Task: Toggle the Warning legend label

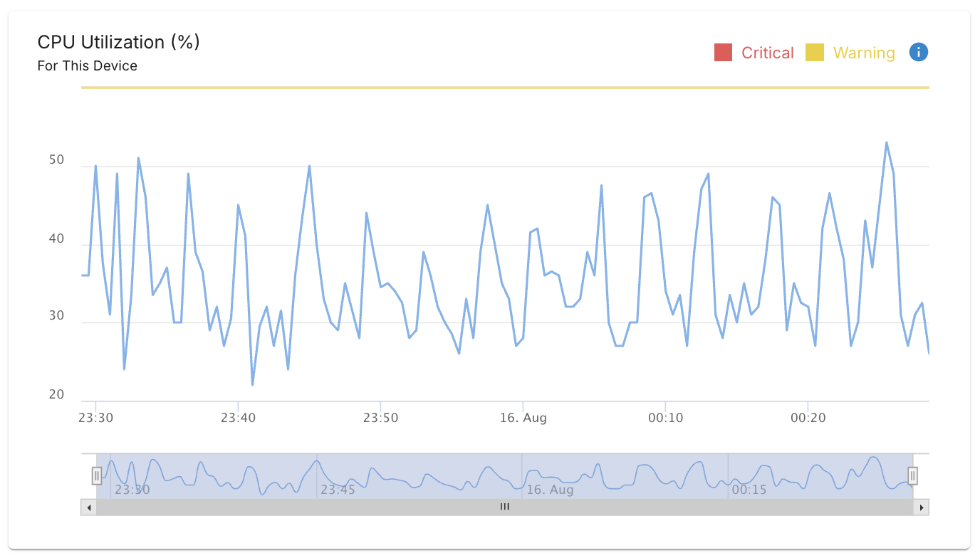Action: [863, 53]
